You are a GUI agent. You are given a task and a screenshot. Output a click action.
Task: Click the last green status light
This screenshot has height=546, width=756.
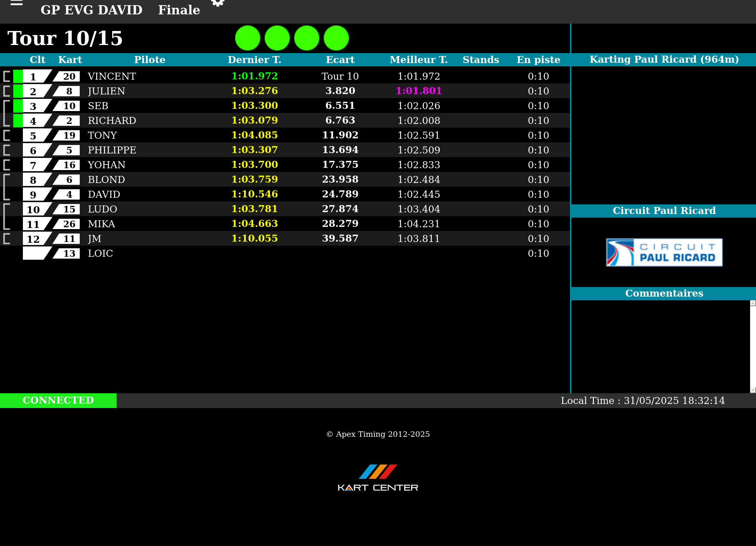click(336, 38)
